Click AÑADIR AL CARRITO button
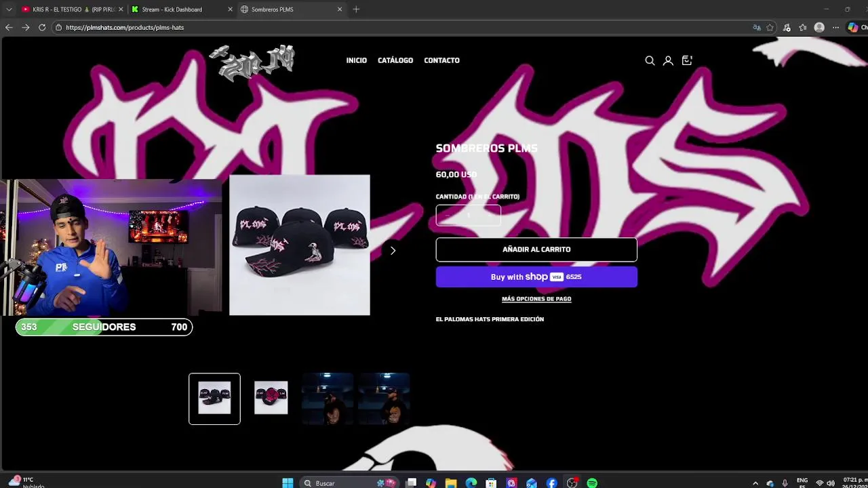Viewport: 868px width, 488px height. pos(536,249)
